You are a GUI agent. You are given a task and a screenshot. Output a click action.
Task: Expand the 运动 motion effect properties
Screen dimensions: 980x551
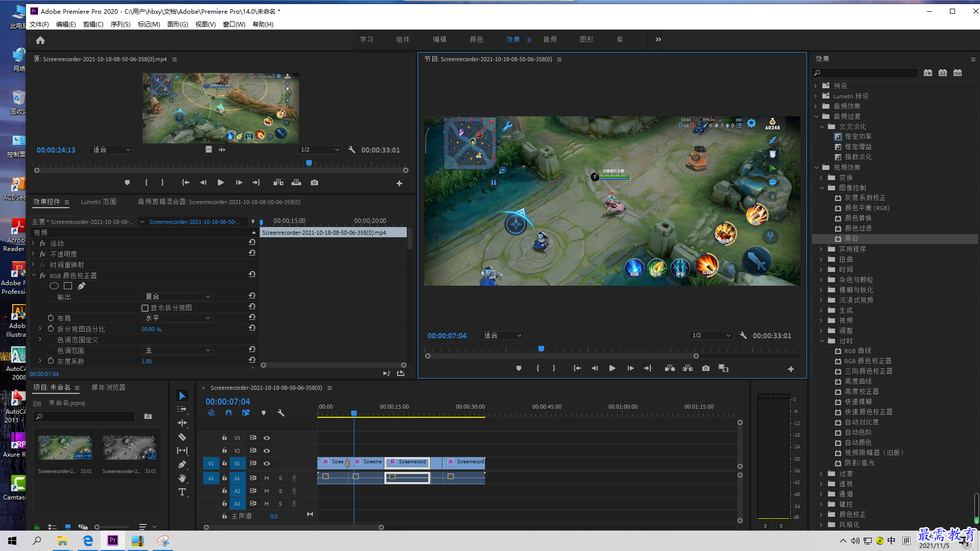click(34, 243)
